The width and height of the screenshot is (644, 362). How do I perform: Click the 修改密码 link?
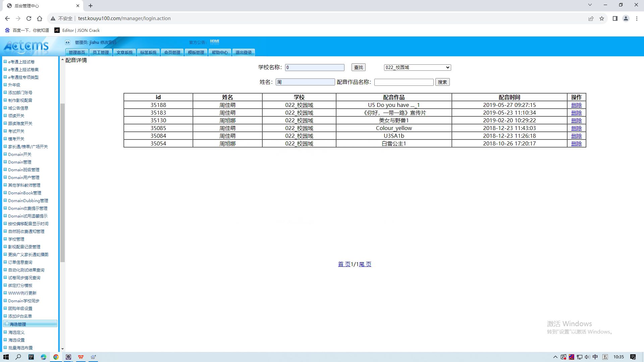point(108,42)
